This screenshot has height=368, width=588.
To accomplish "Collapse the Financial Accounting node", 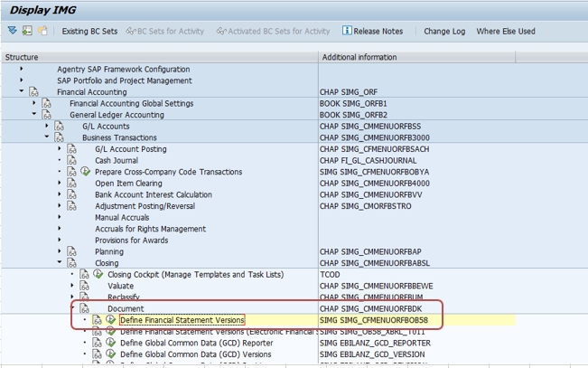I will [x=22, y=91].
